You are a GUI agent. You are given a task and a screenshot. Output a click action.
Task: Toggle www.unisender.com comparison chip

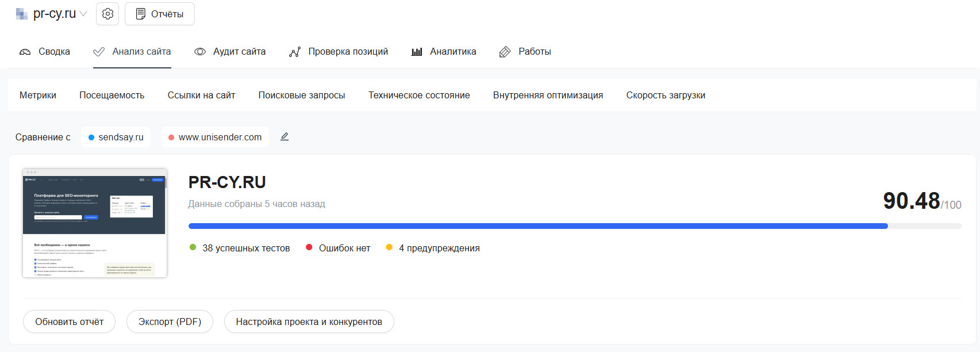tap(215, 137)
